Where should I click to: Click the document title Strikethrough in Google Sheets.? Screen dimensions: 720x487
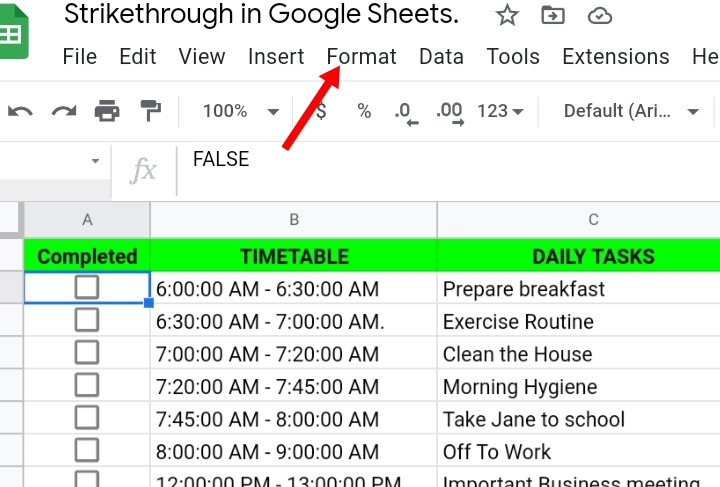[x=261, y=14]
